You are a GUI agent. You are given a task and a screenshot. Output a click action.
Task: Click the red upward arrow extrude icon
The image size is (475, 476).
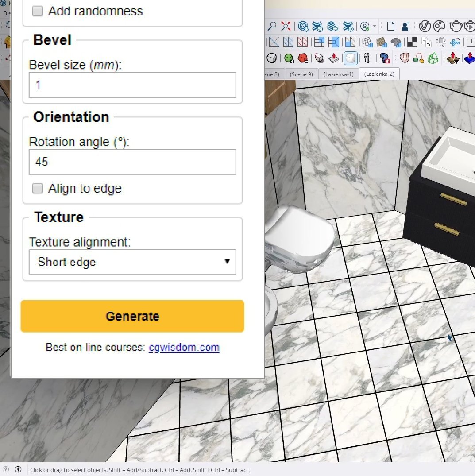[x=334, y=58]
